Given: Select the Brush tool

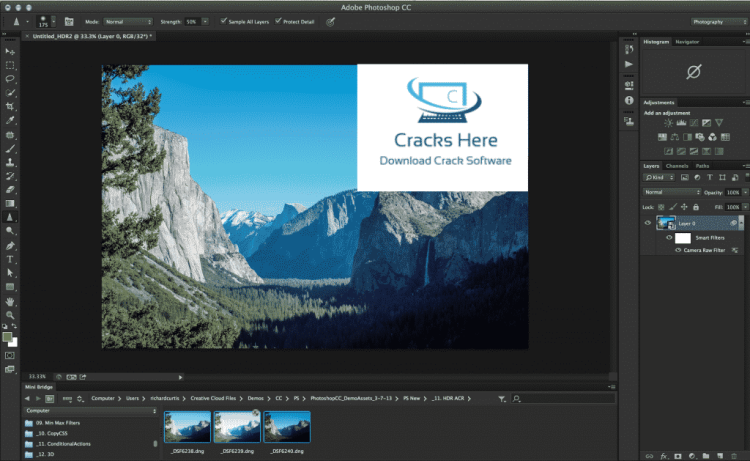Looking at the screenshot, I should pyautogui.click(x=10, y=149).
